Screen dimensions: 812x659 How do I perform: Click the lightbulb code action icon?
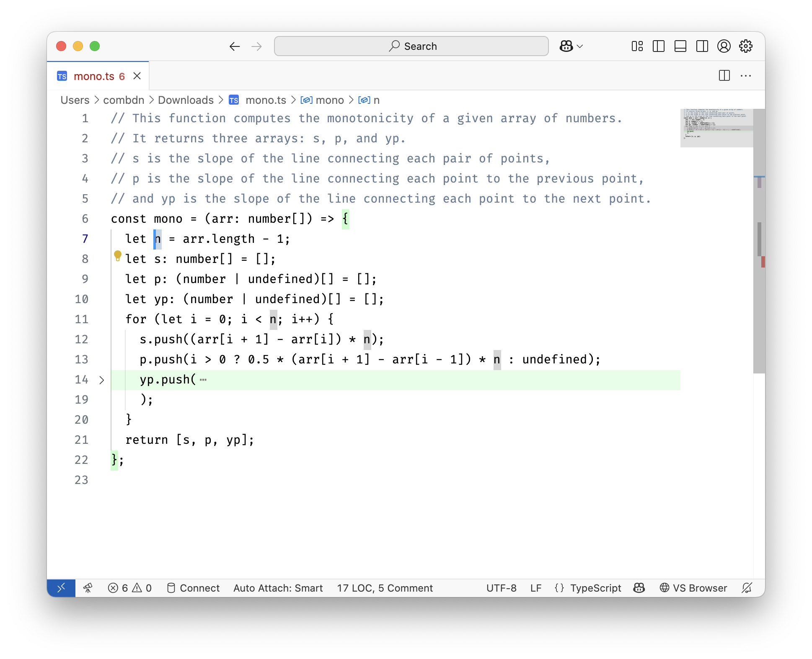click(118, 255)
